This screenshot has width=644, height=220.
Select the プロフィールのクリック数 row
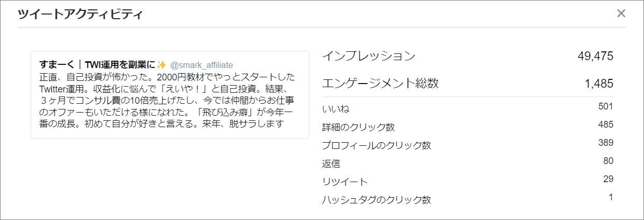(x=468, y=145)
